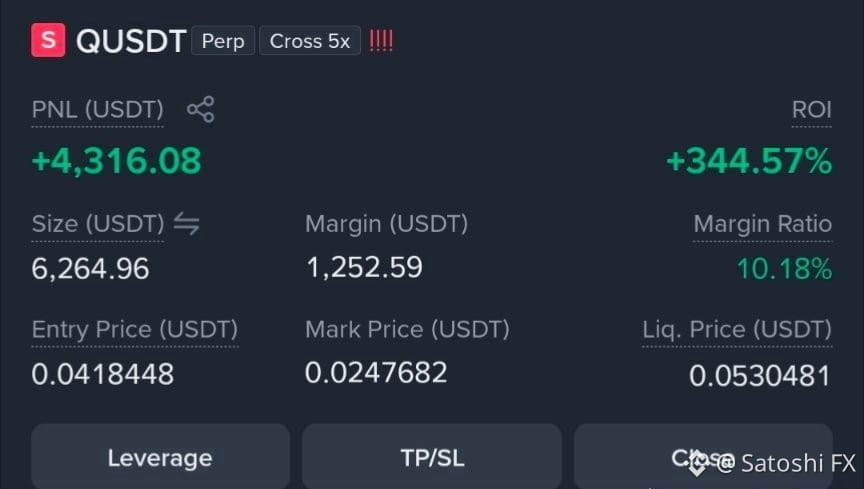
Task: Open the Leverage adjustment button
Action: tap(160, 457)
